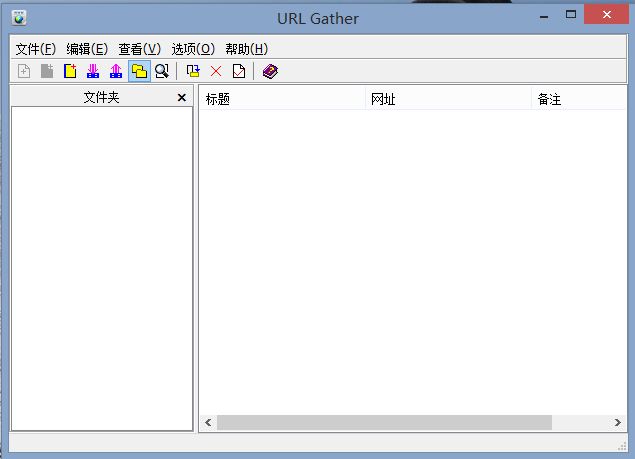
Task: Open the 编辑(E) menu
Action: pyautogui.click(x=87, y=49)
